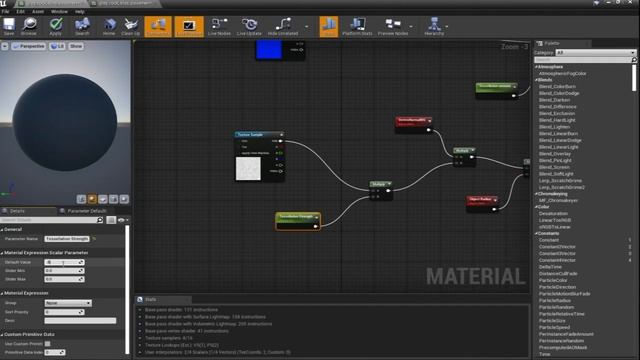Screen dimensions: 640x360
Task: Collapse Texture Sample node via arrow
Action: click(281, 135)
